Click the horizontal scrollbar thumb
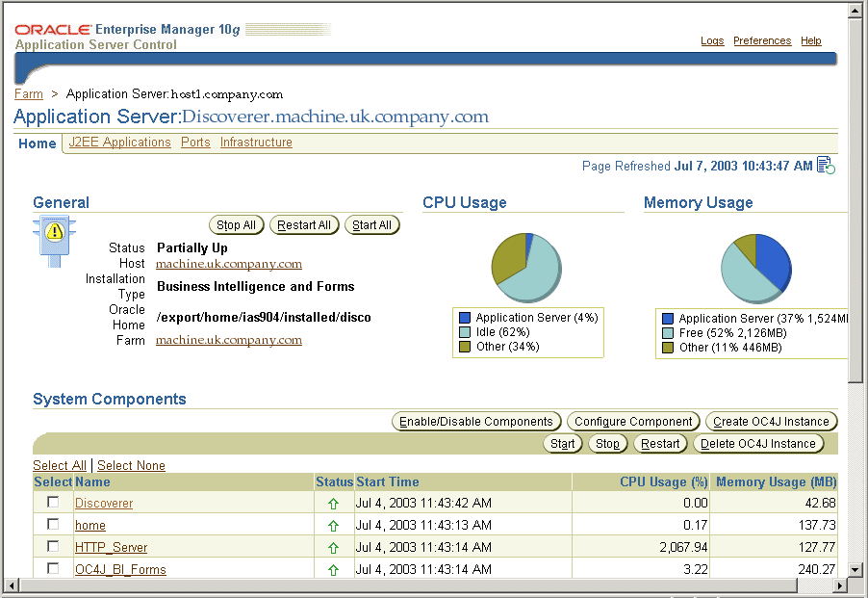This screenshot has width=868, height=598. tap(407, 585)
